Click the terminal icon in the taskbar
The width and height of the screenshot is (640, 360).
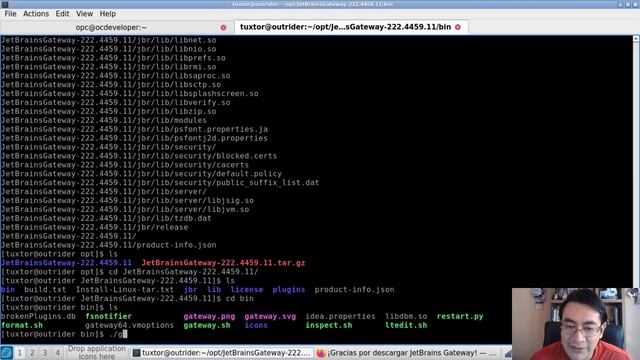pyautogui.click(x=136, y=353)
